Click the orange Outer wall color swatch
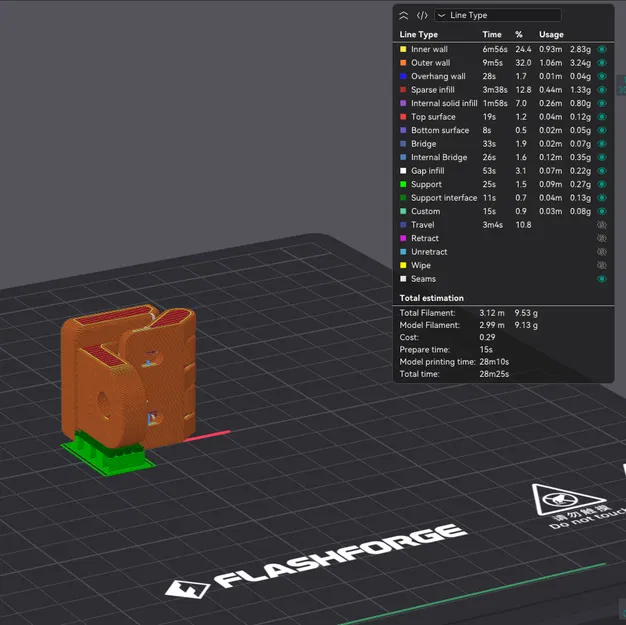Viewport: 626px width, 625px height. (403, 63)
